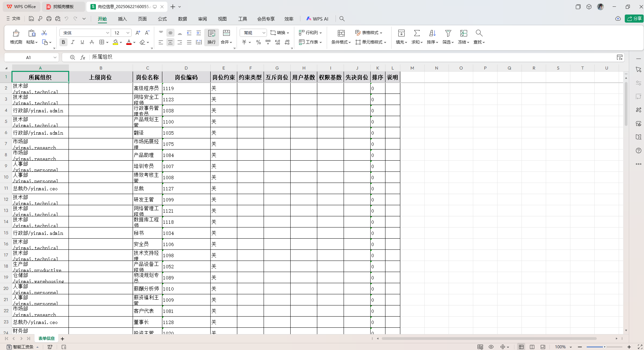Expand the font size dropdown
This screenshot has width=644, height=350.
pos(128,33)
